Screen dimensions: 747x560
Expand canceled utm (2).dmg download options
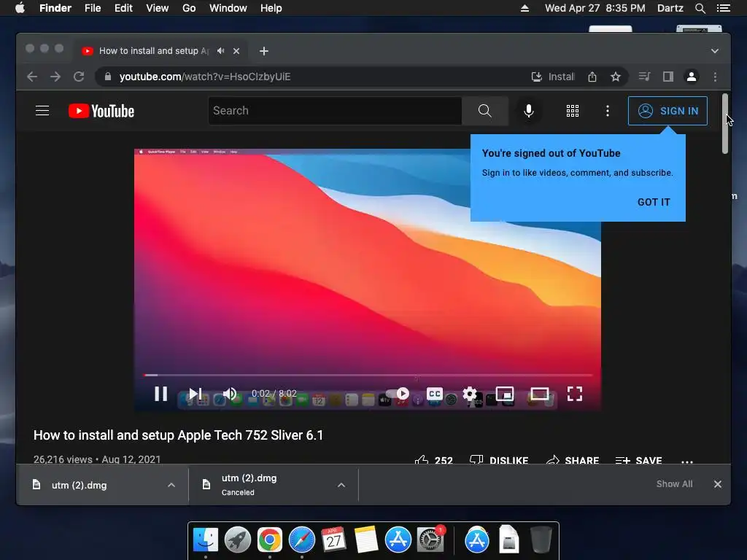point(341,485)
